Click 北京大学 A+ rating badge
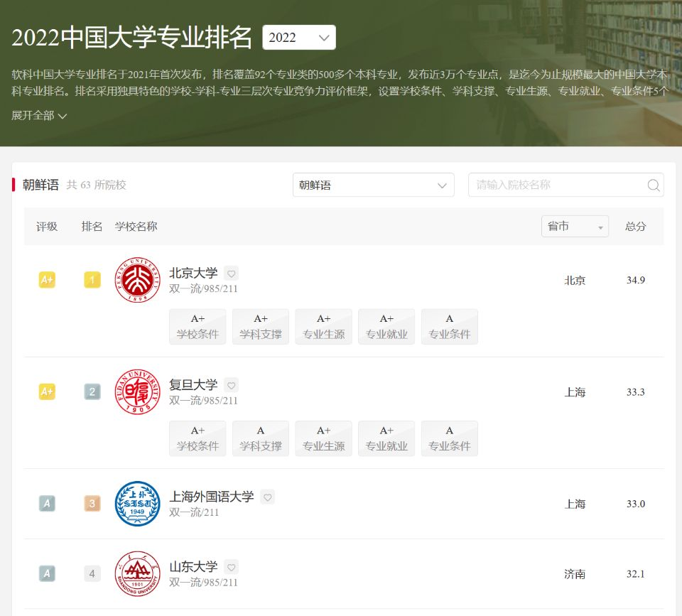 point(47,280)
